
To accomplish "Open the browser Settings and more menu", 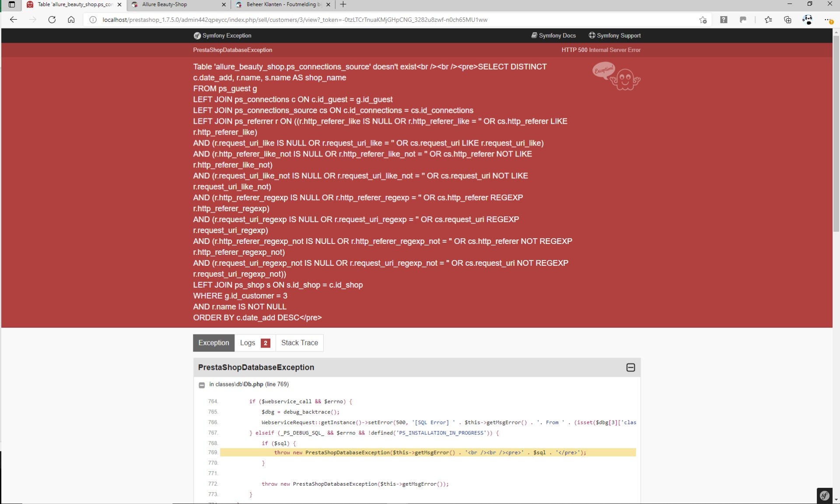I will 827,20.
